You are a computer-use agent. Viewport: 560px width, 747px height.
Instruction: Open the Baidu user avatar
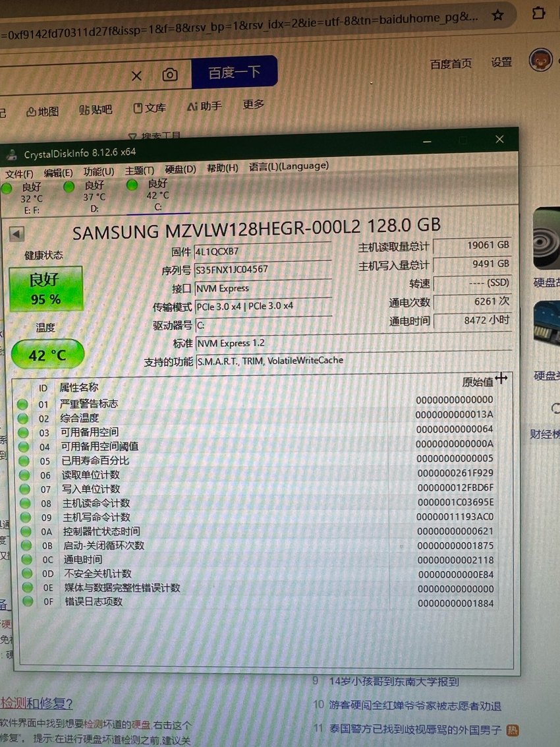tap(540, 60)
